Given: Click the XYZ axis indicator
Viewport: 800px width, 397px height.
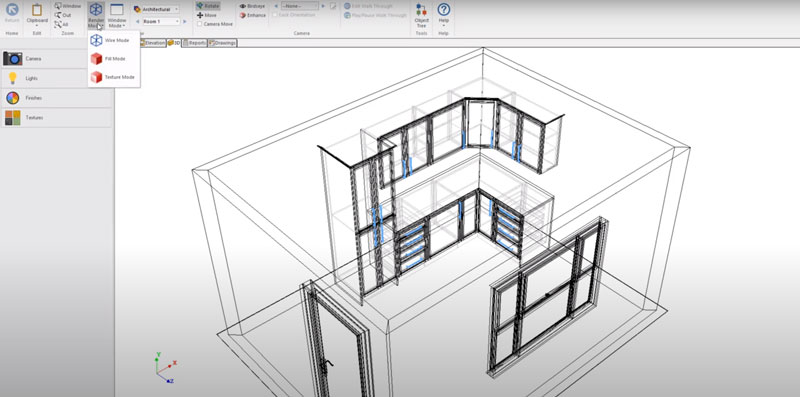Looking at the screenshot, I should (165, 367).
